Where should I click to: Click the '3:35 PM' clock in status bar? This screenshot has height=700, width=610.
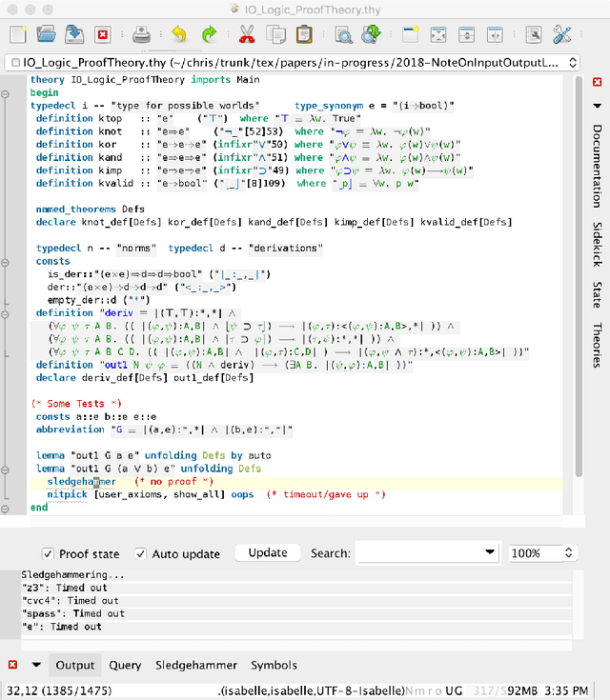click(x=566, y=690)
